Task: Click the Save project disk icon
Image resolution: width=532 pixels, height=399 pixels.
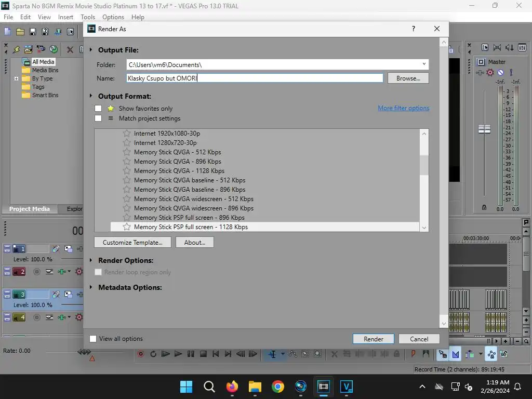Action: pyautogui.click(x=33, y=32)
